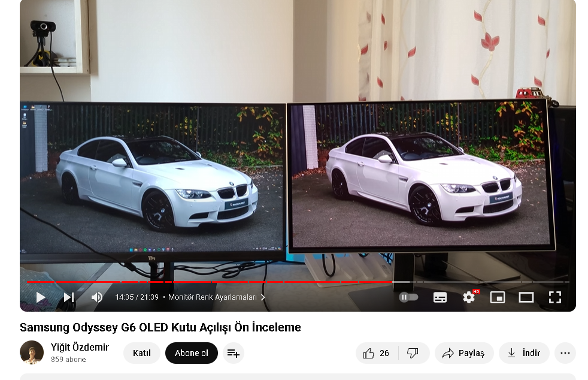
Task: Seek on the red video progress bar
Action: [x=298, y=282]
